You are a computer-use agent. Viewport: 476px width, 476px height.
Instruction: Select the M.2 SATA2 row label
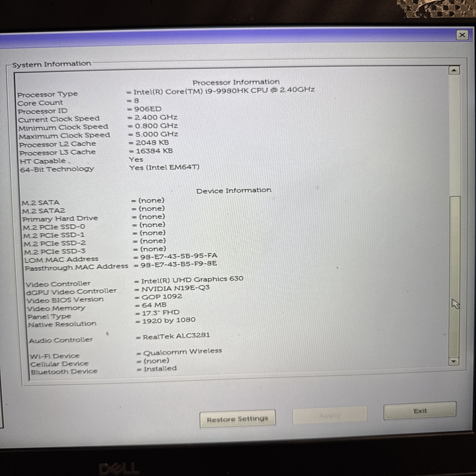pos(43,211)
